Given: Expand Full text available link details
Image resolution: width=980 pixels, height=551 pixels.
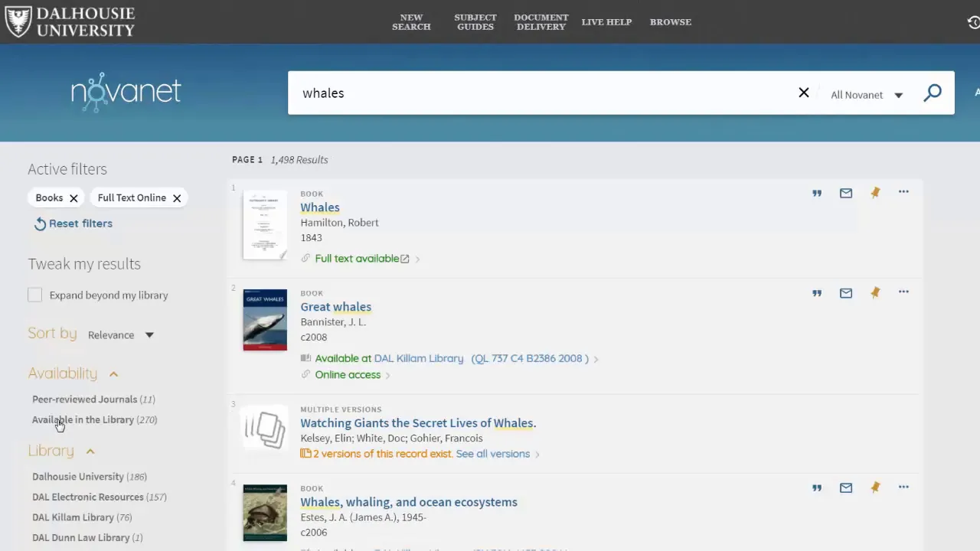Looking at the screenshot, I should click(x=417, y=259).
